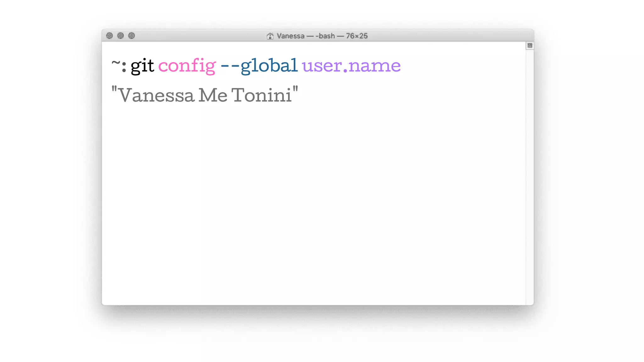Click the quoted text 'Vanessa Me Tonini'

click(x=205, y=95)
